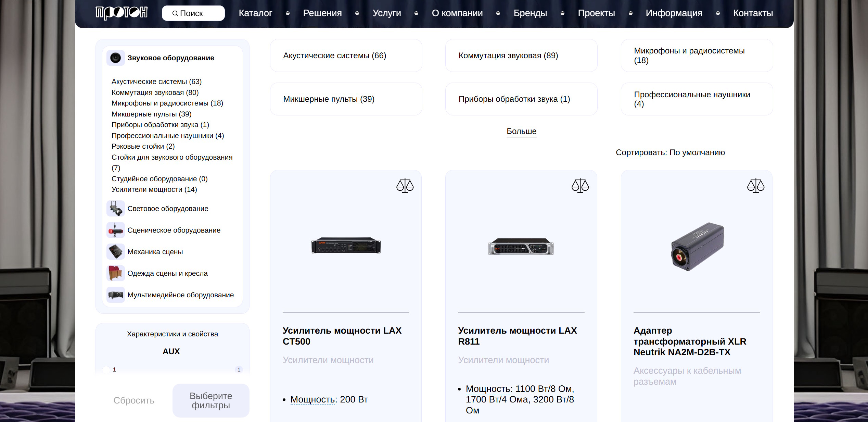Viewport: 868px width, 422px height.
Task: Open sidebar link Профессиональные наушники (4)
Action: click(168, 136)
